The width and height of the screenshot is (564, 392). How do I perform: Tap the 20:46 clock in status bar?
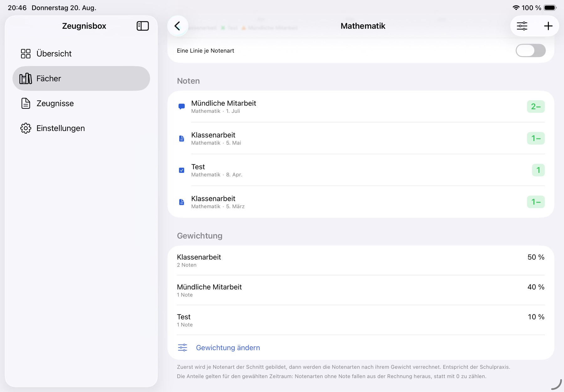(x=17, y=8)
